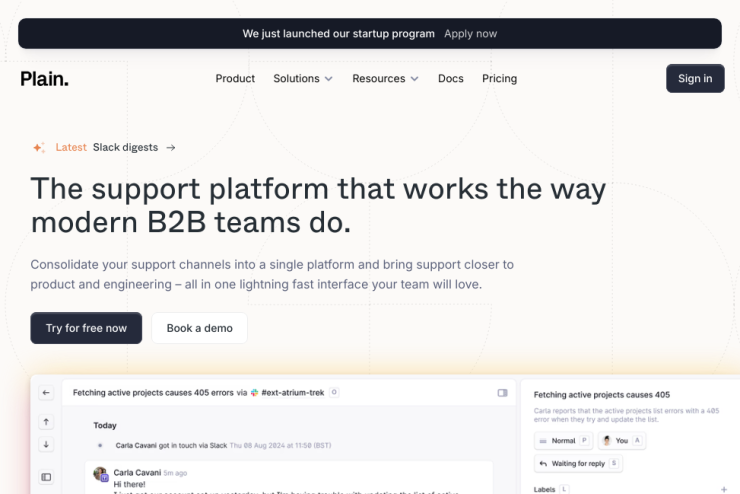The image size is (740, 494).
Task: Click Try for free now
Action: (x=86, y=328)
